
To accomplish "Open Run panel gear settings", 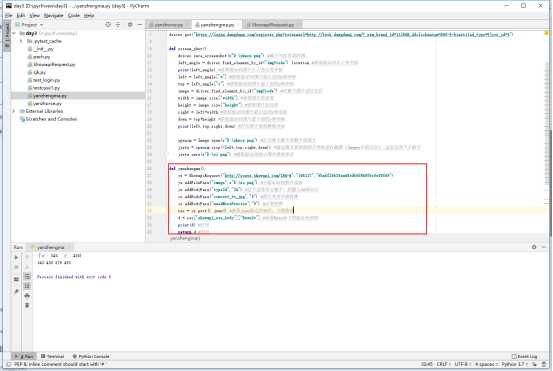I will click(x=534, y=247).
